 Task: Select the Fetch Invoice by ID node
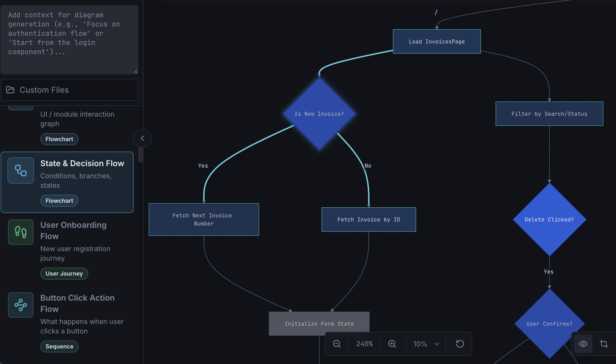click(x=369, y=219)
